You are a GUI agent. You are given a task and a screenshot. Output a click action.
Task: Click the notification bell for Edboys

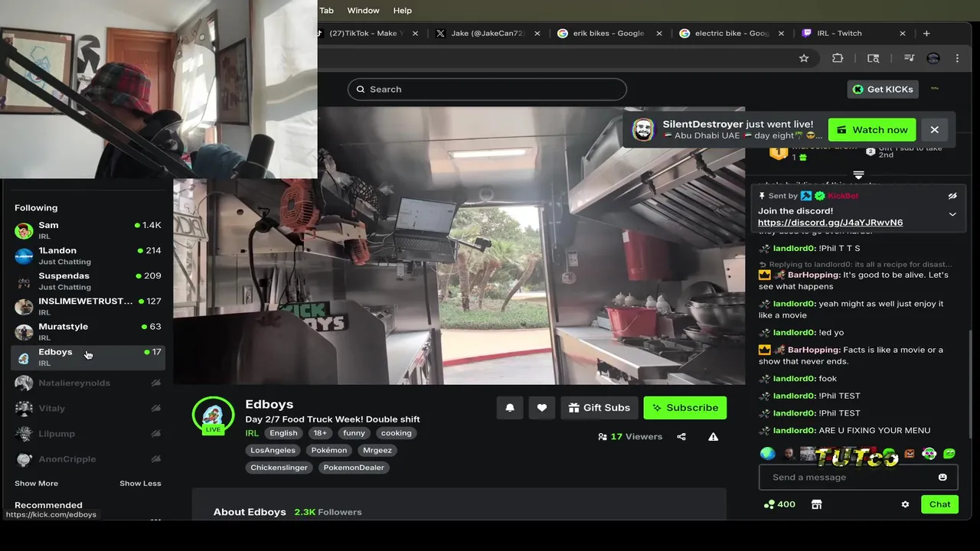[510, 408]
